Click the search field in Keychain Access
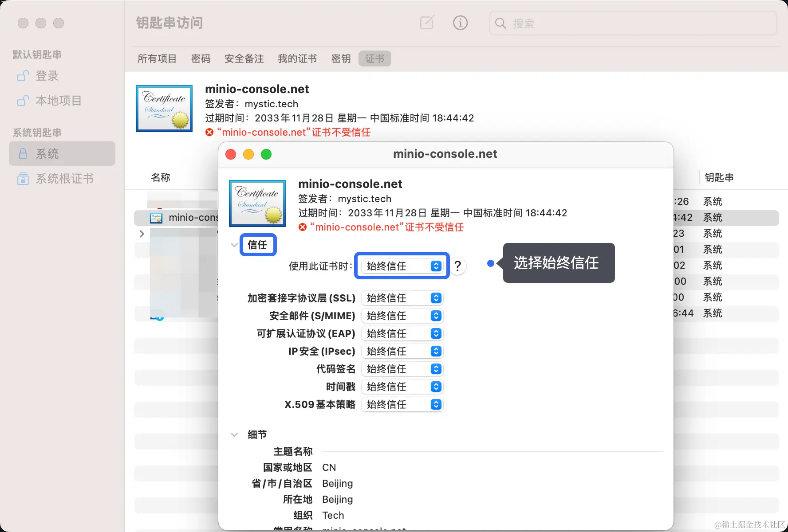The height and width of the screenshot is (532, 788). click(x=633, y=23)
